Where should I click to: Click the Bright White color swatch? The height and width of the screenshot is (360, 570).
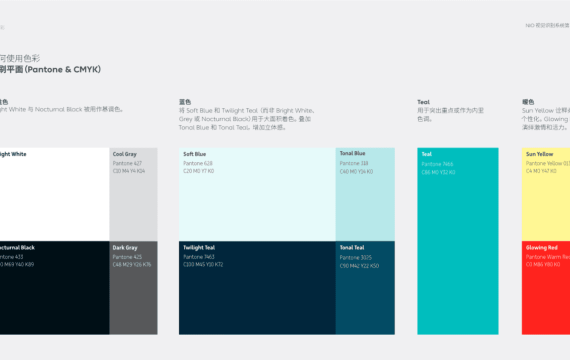point(55,194)
